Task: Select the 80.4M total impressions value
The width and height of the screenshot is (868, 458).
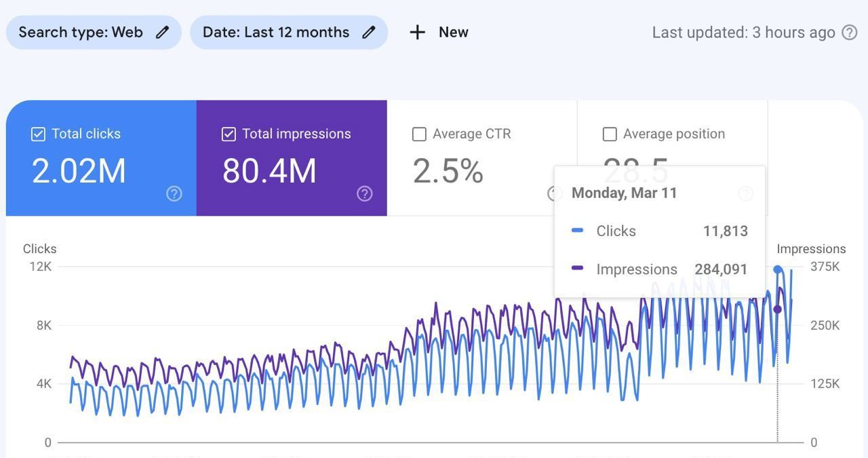Action: coord(269,171)
